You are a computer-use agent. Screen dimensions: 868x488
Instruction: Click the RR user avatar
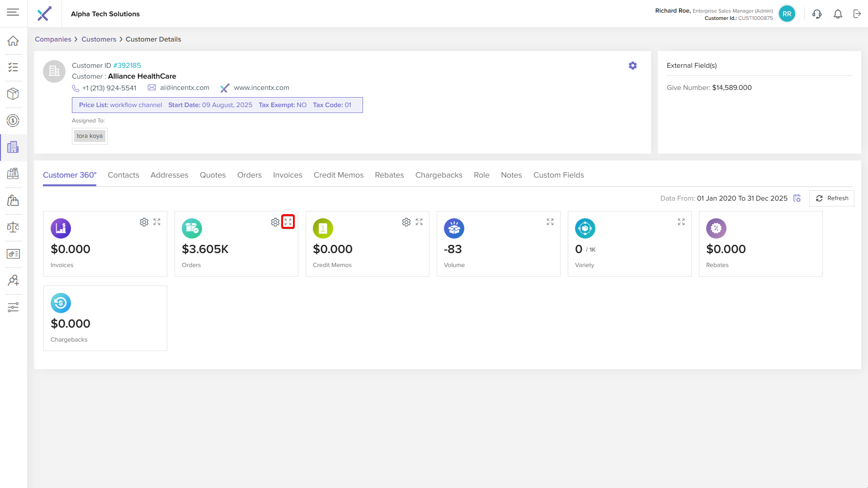787,14
